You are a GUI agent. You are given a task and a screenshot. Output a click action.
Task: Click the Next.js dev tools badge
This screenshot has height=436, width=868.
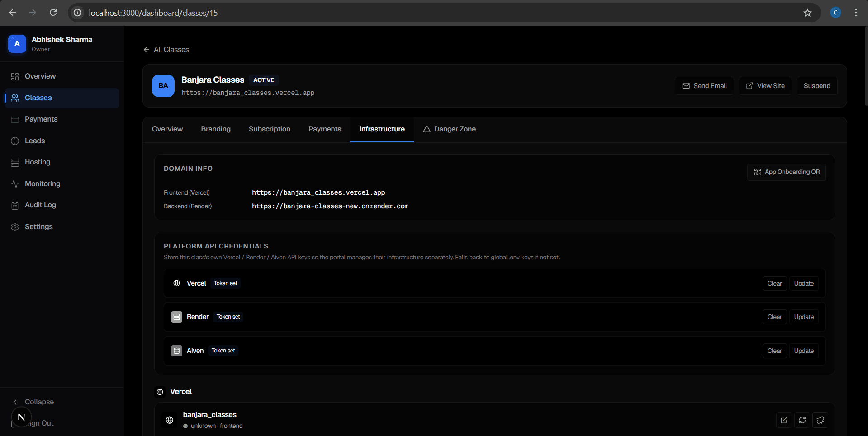pos(21,417)
